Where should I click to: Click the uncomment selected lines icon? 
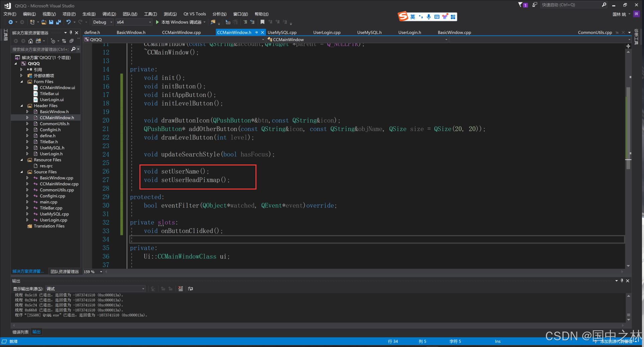[252, 22]
